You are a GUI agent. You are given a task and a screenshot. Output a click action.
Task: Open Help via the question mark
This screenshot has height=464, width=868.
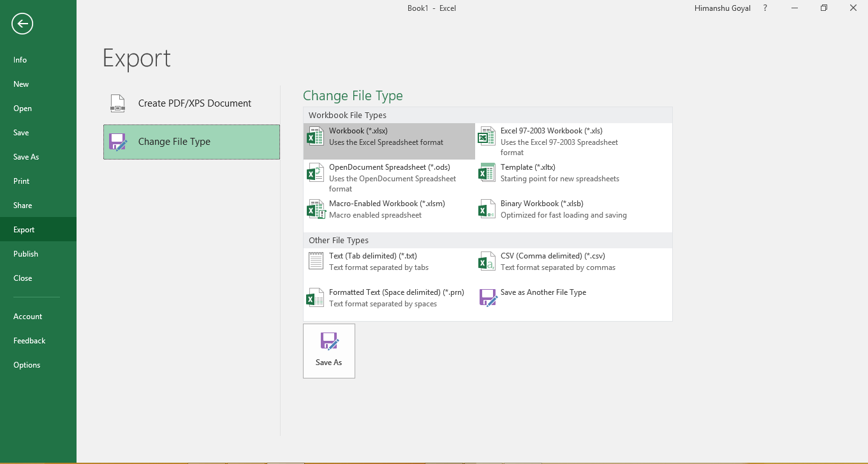765,8
